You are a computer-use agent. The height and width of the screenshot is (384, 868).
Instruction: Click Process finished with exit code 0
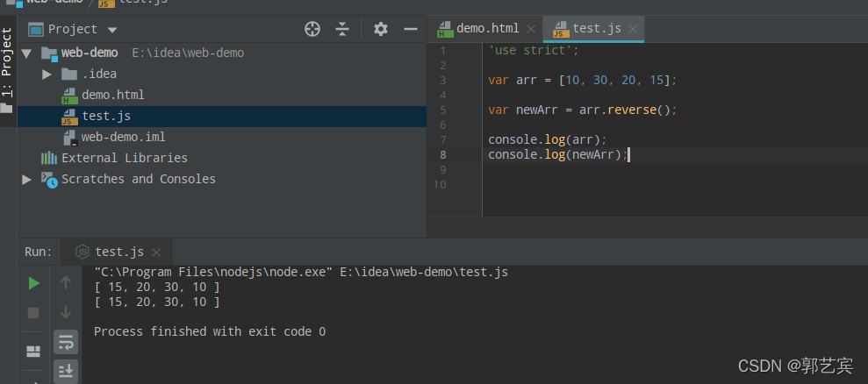210,332
